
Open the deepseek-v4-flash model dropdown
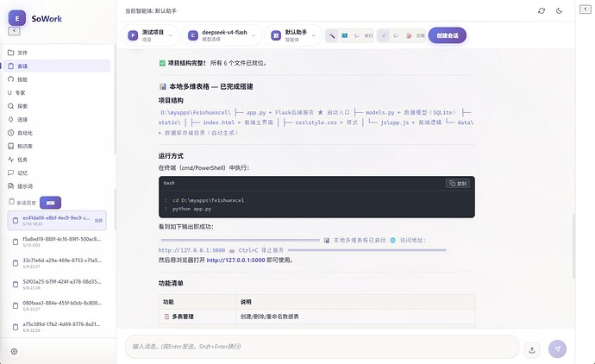(x=222, y=35)
